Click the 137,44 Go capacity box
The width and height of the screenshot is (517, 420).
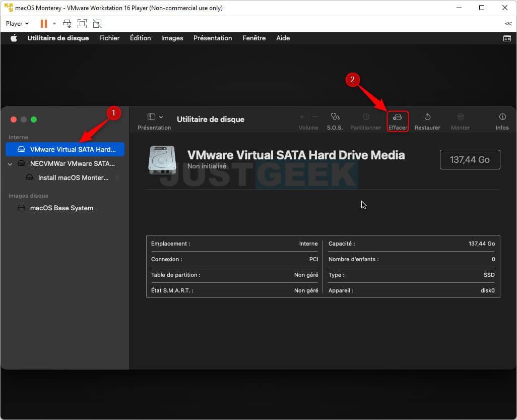tap(470, 160)
